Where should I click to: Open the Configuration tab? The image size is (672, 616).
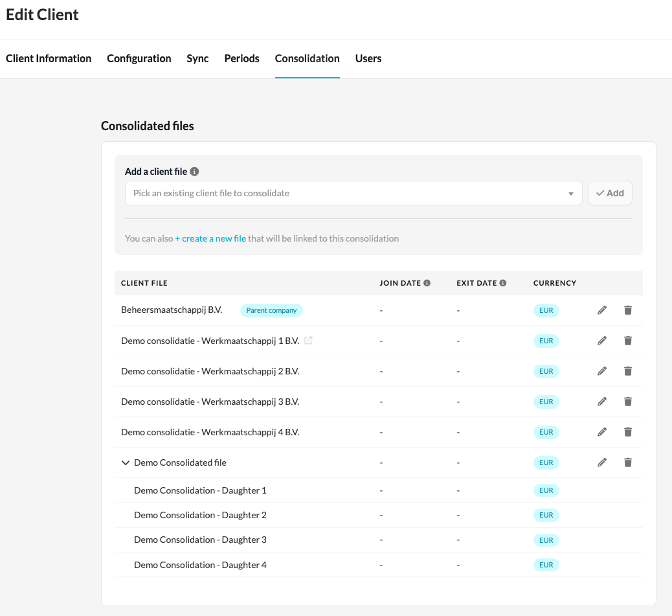139,58
